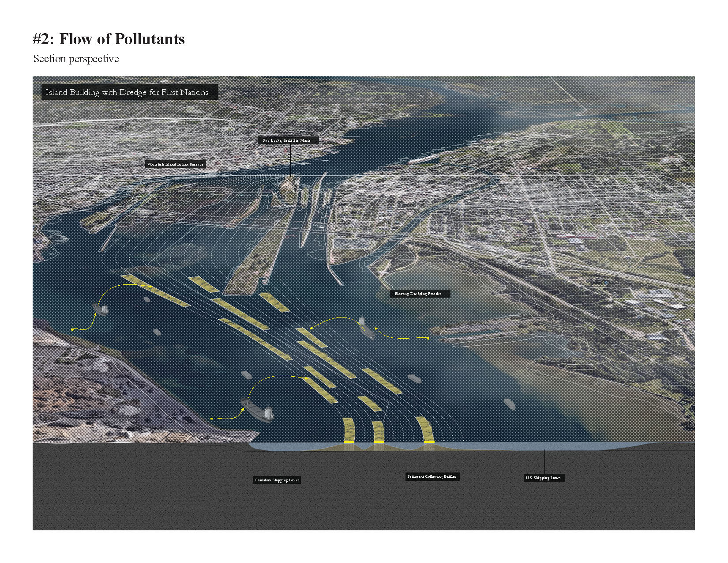
Task: Click the "Whitefish Island Indian Reserve" label
Action: 176,164
